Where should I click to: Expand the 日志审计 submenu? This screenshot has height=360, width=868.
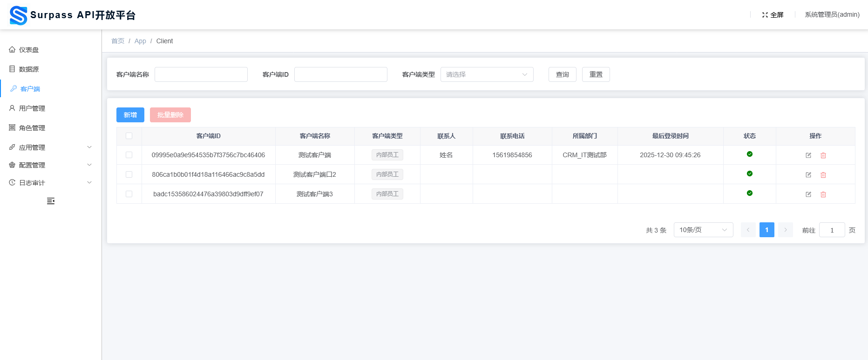tap(51, 183)
